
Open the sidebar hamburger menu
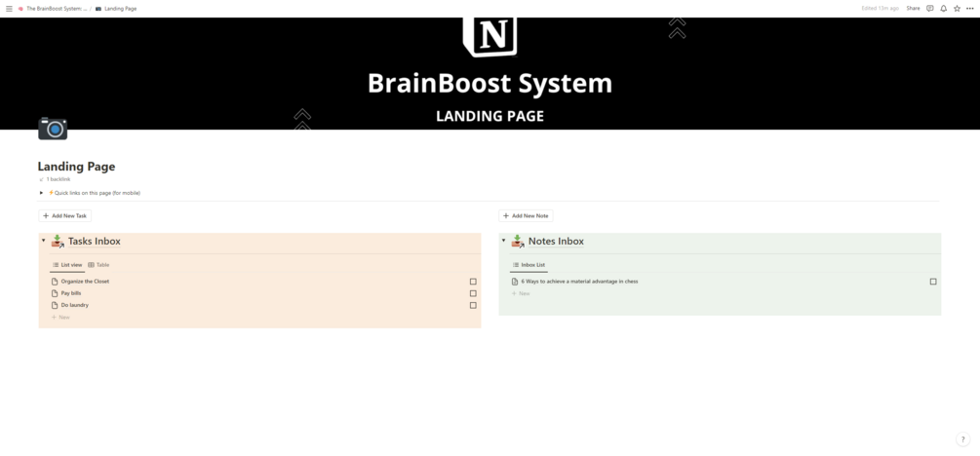(x=9, y=9)
